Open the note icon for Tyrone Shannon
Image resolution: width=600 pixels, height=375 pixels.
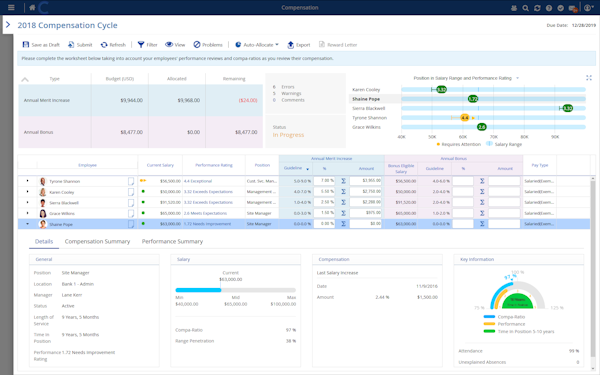[x=131, y=181]
